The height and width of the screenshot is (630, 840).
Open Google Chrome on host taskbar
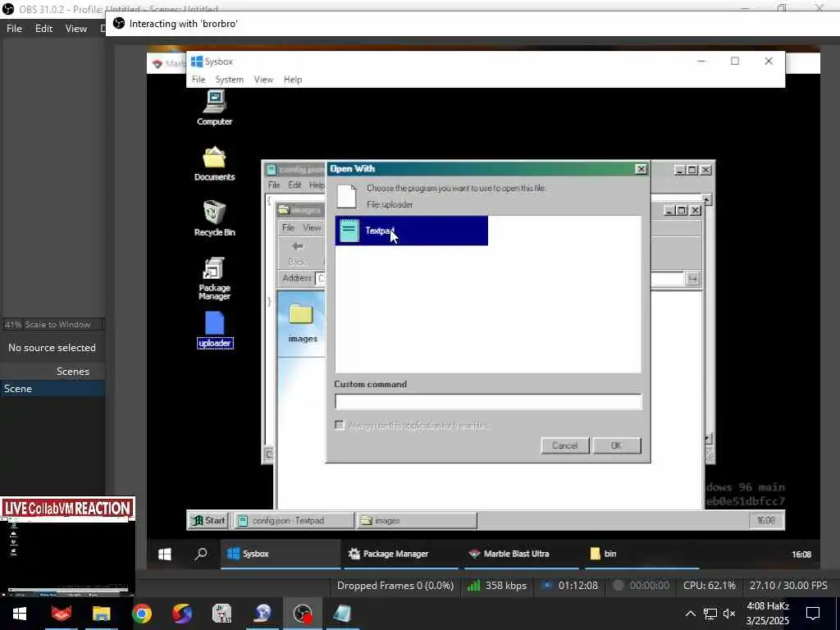142,614
